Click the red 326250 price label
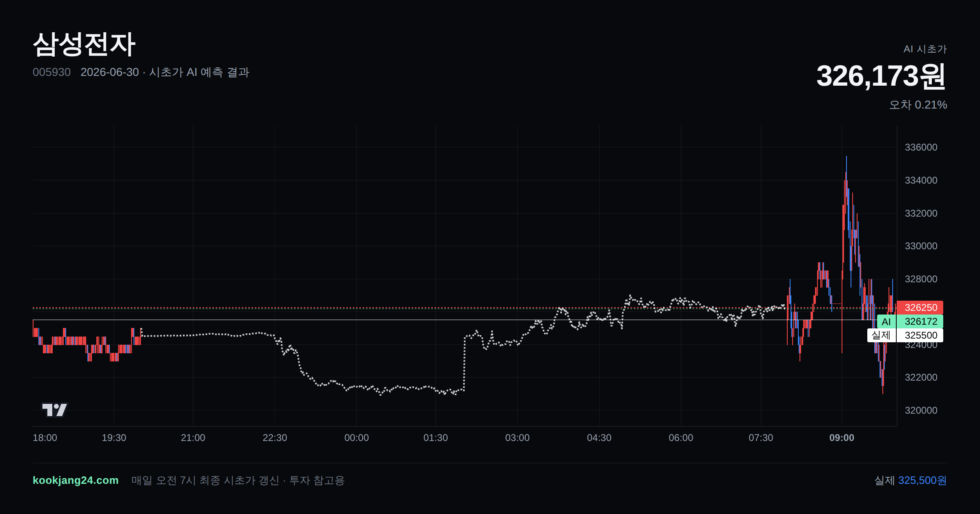This screenshot has width=980, height=514. click(920, 308)
